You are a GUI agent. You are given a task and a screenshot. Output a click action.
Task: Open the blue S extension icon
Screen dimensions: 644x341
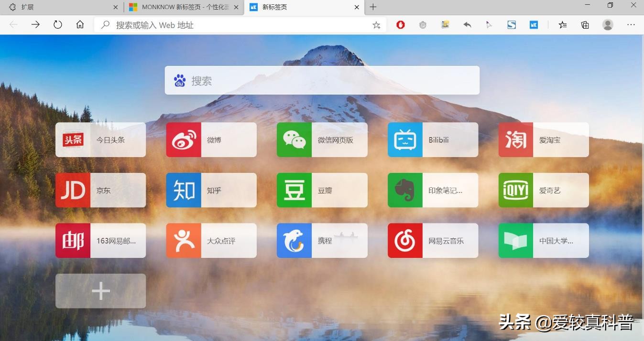512,24
